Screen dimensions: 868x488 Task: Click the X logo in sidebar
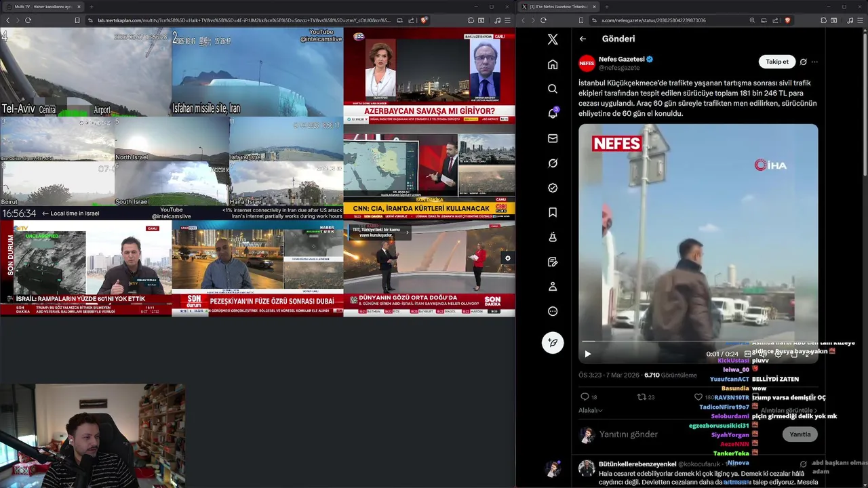click(x=553, y=39)
